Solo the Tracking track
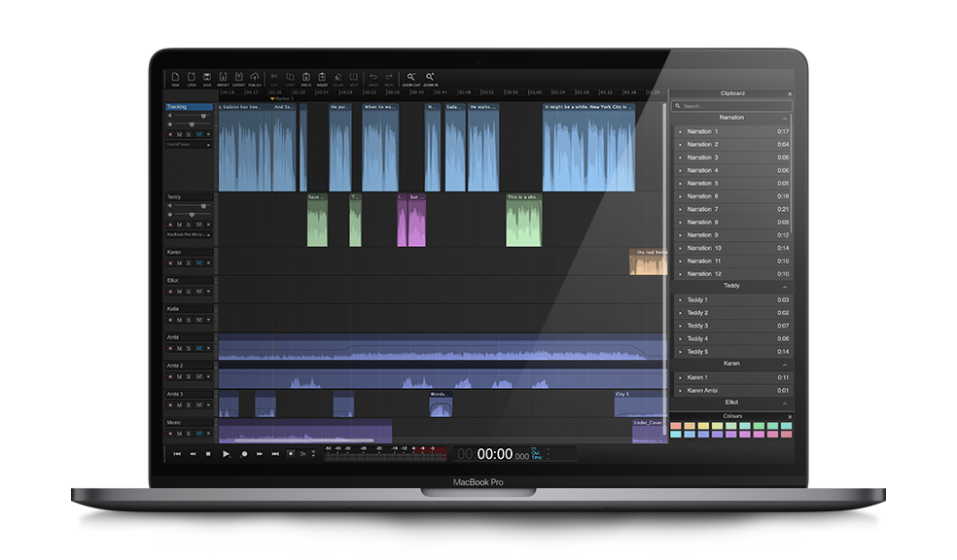The image size is (957, 560). point(189,134)
